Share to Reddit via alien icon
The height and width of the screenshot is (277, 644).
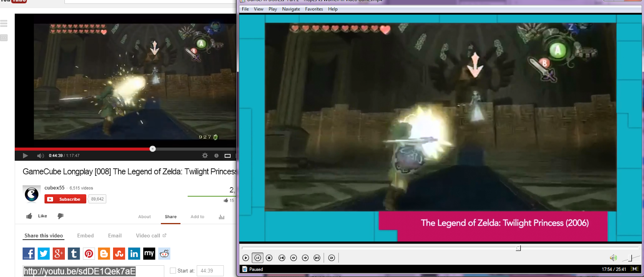(x=164, y=254)
